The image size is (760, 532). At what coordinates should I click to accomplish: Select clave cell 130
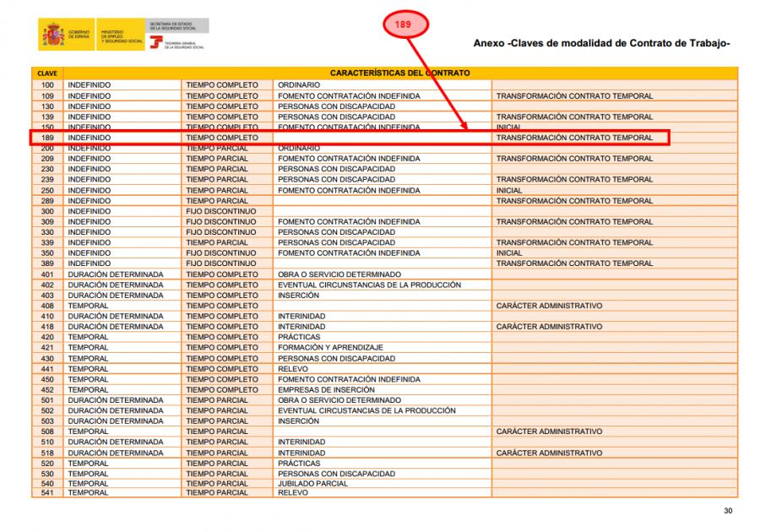(x=47, y=106)
